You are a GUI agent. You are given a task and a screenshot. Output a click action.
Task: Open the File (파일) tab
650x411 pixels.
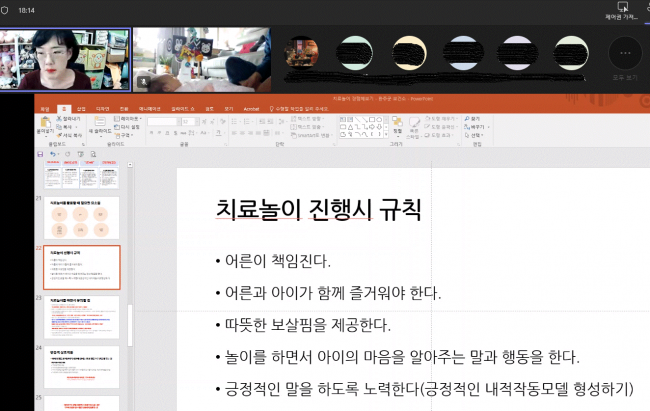click(45, 109)
